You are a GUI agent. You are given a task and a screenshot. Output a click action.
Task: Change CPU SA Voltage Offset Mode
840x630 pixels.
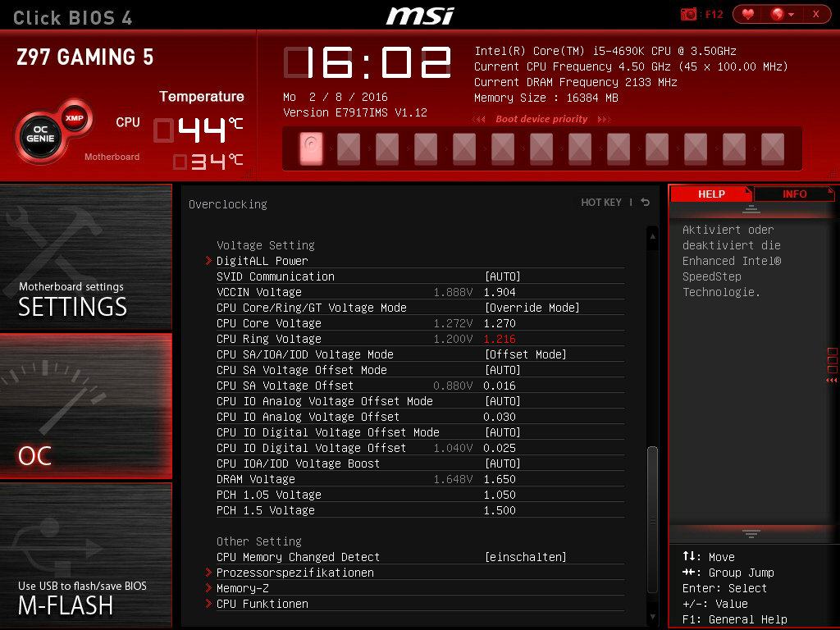(503, 370)
